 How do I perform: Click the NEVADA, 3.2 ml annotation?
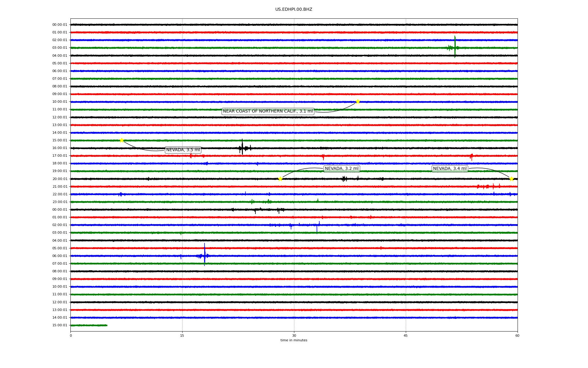point(341,169)
